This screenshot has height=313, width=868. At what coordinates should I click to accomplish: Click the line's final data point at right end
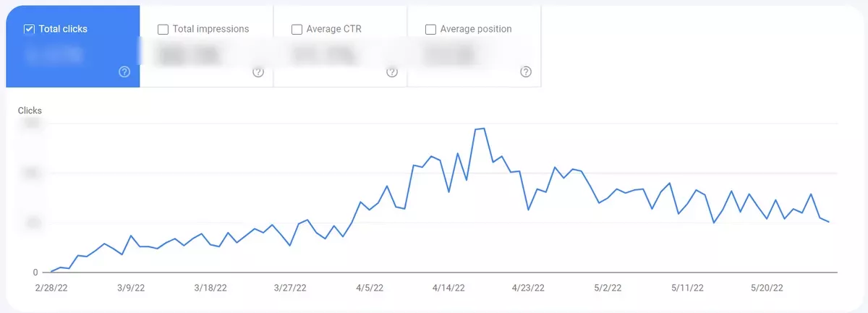coord(828,221)
